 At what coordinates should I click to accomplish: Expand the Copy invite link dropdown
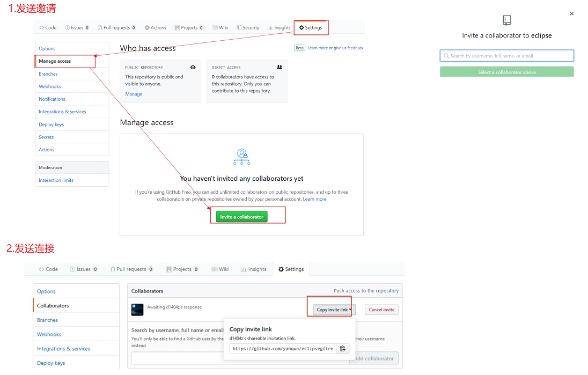point(334,310)
